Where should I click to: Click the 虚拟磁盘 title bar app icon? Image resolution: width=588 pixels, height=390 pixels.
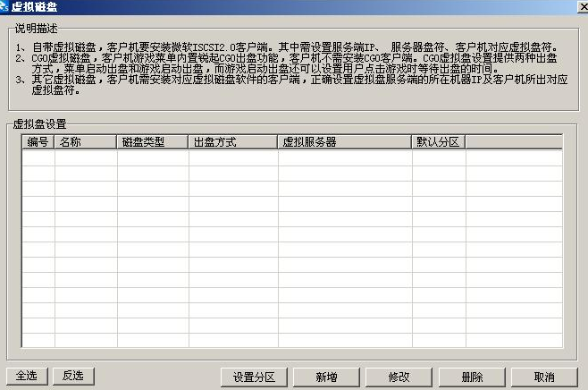point(4,6)
